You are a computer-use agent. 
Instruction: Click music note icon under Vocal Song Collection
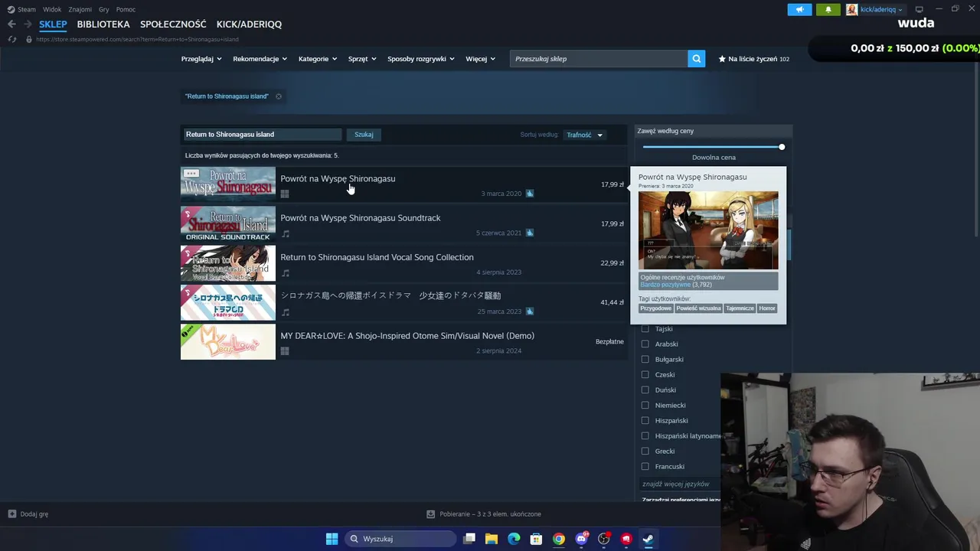tap(286, 272)
